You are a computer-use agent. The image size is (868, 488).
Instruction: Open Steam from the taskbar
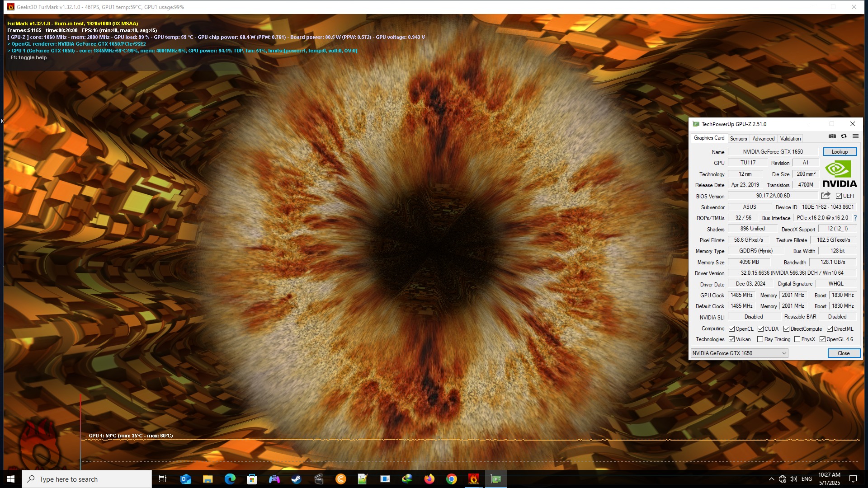[x=296, y=479]
